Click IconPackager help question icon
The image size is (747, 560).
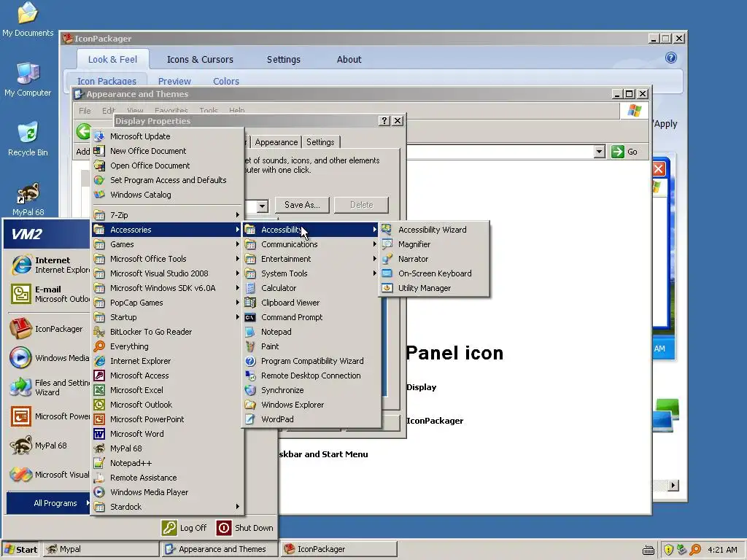[671, 58]
